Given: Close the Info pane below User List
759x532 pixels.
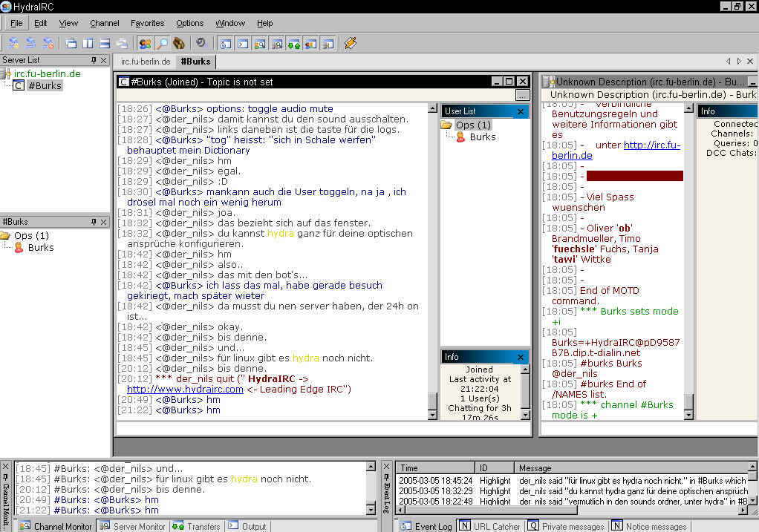Looking at the screenshot, I should pyautogui.click(x=521, y=357).
